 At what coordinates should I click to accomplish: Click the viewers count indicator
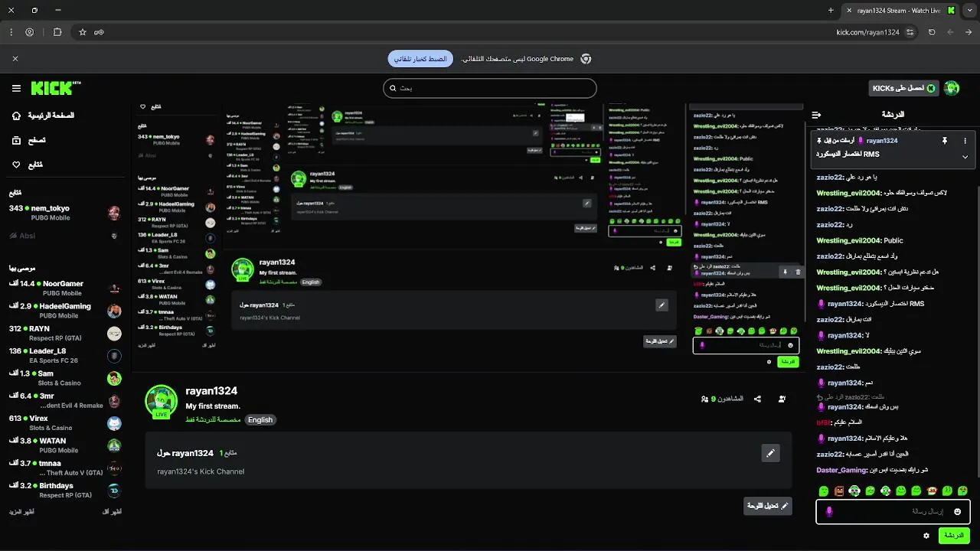click(722, 399)
